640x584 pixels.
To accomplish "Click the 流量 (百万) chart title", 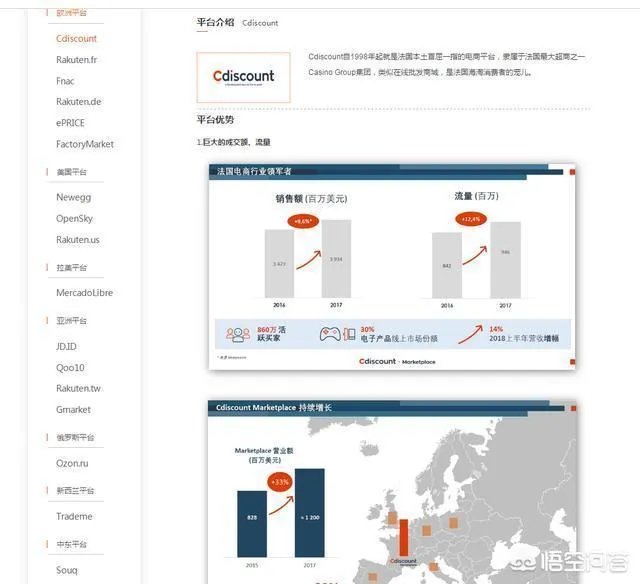I will coord(476,196).
